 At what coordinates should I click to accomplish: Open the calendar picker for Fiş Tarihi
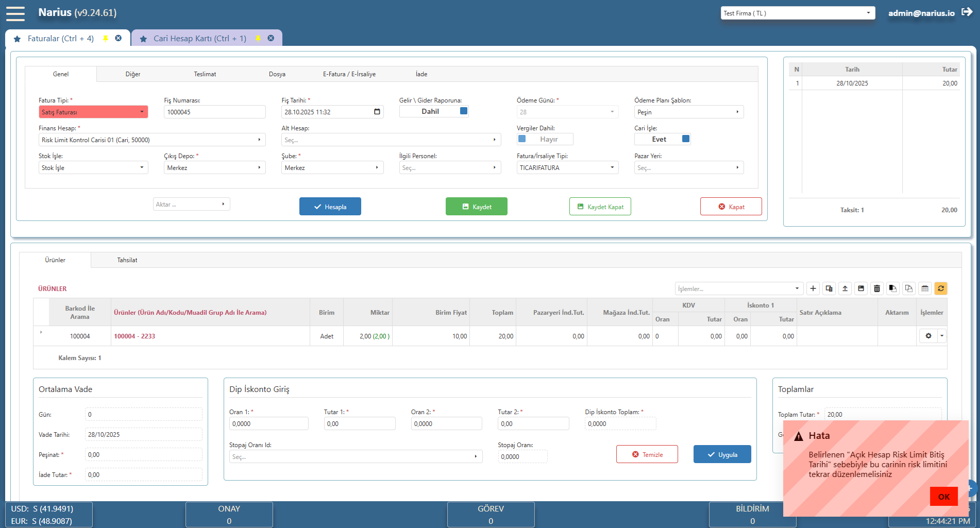377,112
